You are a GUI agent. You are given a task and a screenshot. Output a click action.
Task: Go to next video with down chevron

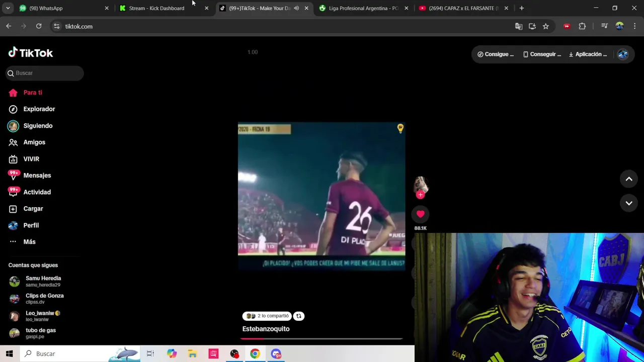[x=629, y=203]
